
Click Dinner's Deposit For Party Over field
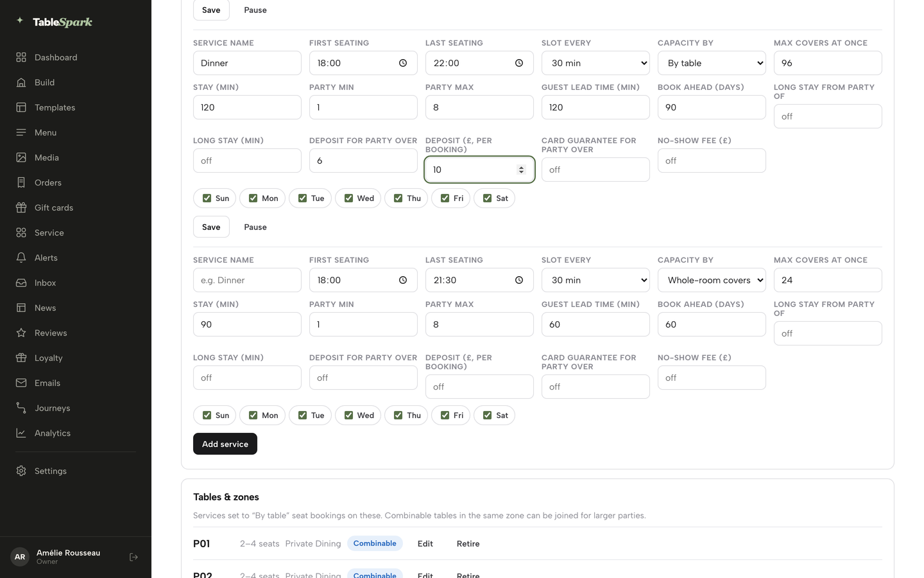pos(363,161)
